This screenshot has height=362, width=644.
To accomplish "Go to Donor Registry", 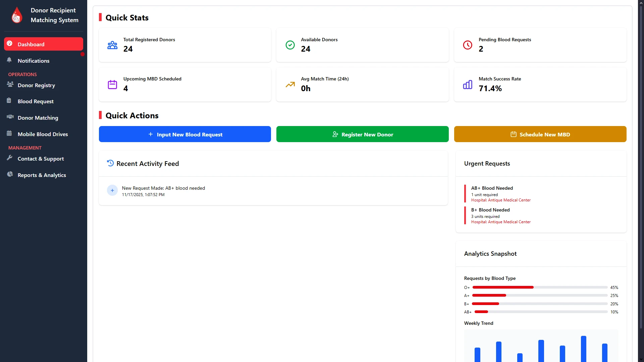I will 44,85.
